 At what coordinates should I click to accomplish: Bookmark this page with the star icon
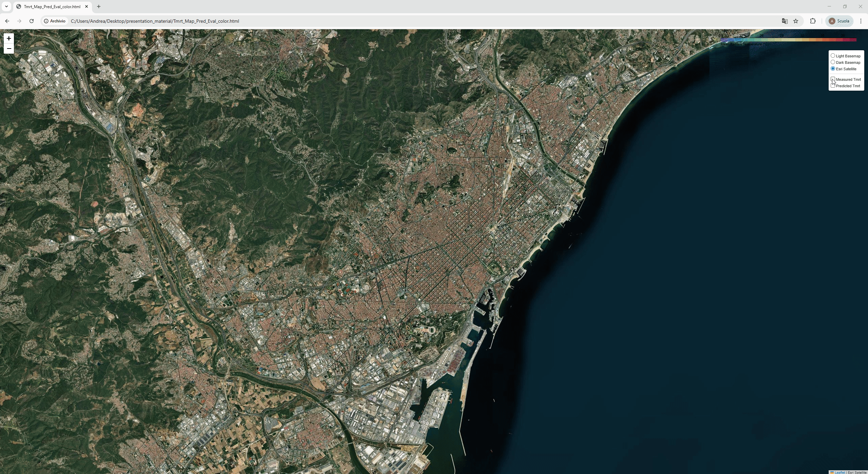pyautogui.click(x=796, y=21)
